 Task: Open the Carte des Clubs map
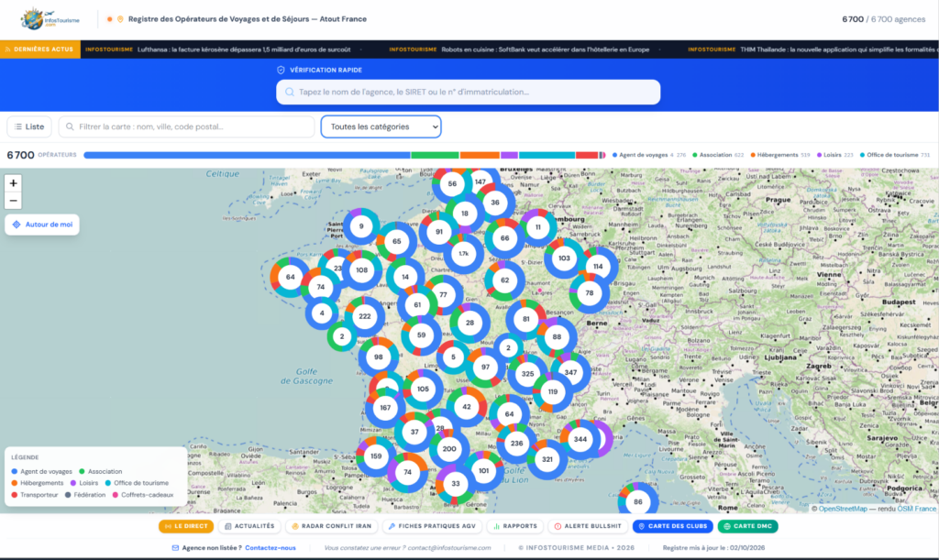click(672, 526)
